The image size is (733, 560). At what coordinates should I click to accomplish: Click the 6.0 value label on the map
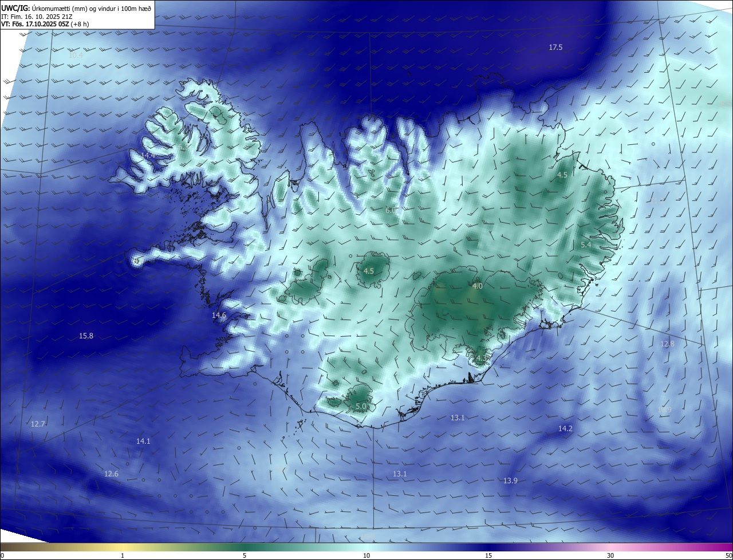tap(391, 211)
